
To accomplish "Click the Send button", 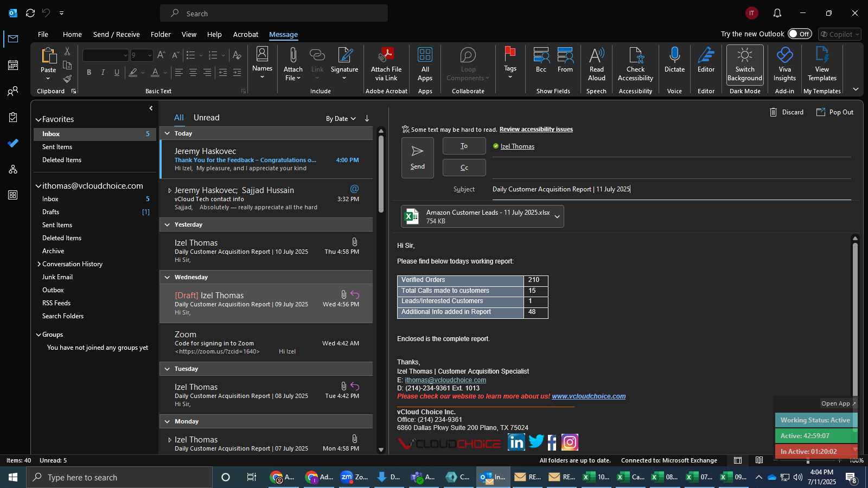I will (417, 158).
